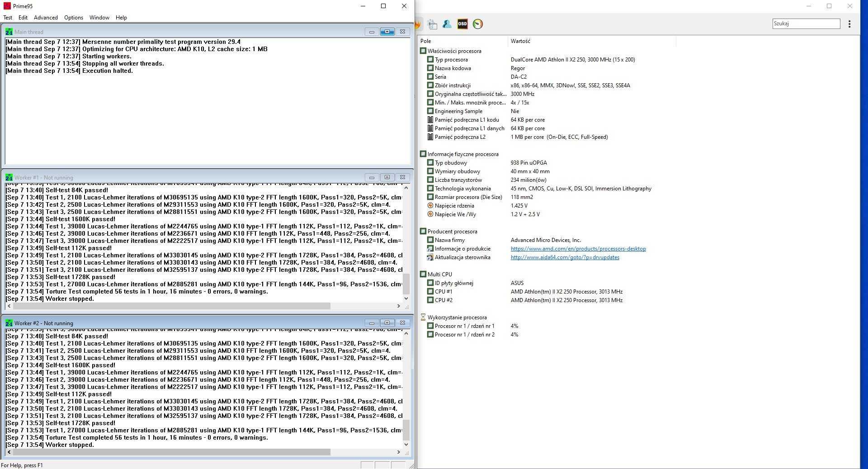This screenshot has width=868, height=469.
Task: Open the three-dot more options menu
Action: (849, 24)
